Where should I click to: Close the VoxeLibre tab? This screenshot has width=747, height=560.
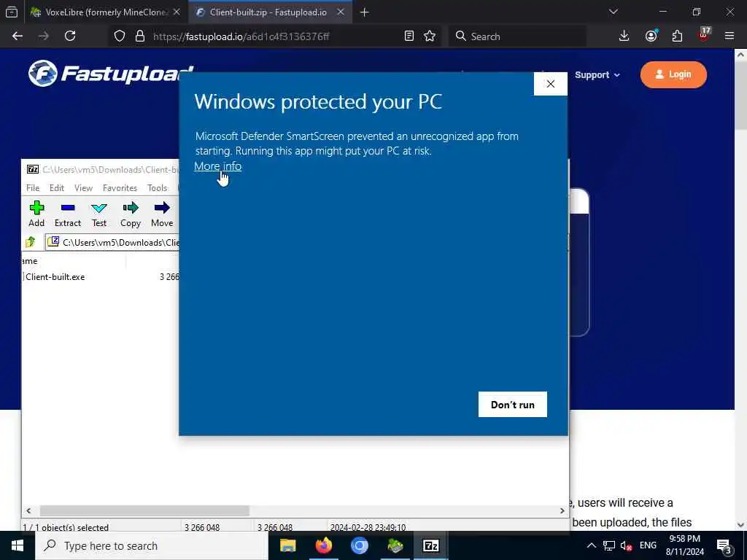tap(177, 12)
